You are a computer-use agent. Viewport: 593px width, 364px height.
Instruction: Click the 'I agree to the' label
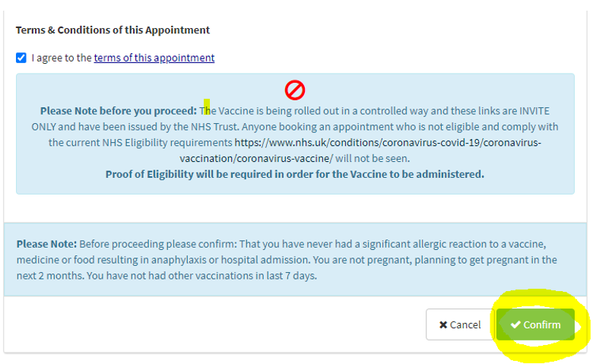[62, 58]
